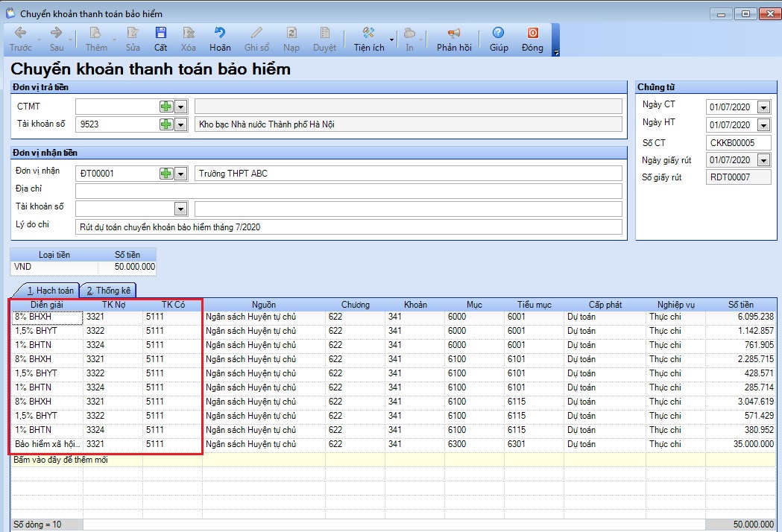Screen dimensions: 782x532
Task: Click the TK Nợ column header
Action: [113, 305]
